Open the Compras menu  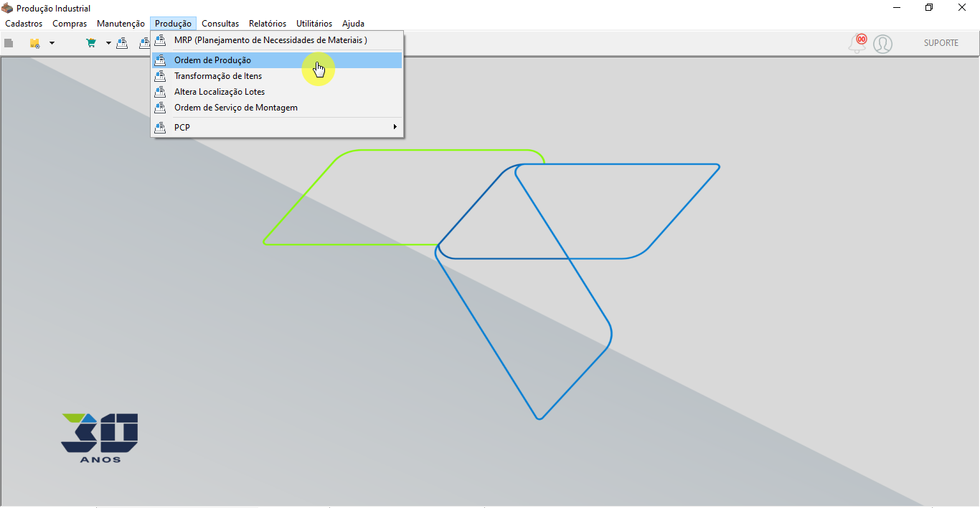(x=70, y=24)
